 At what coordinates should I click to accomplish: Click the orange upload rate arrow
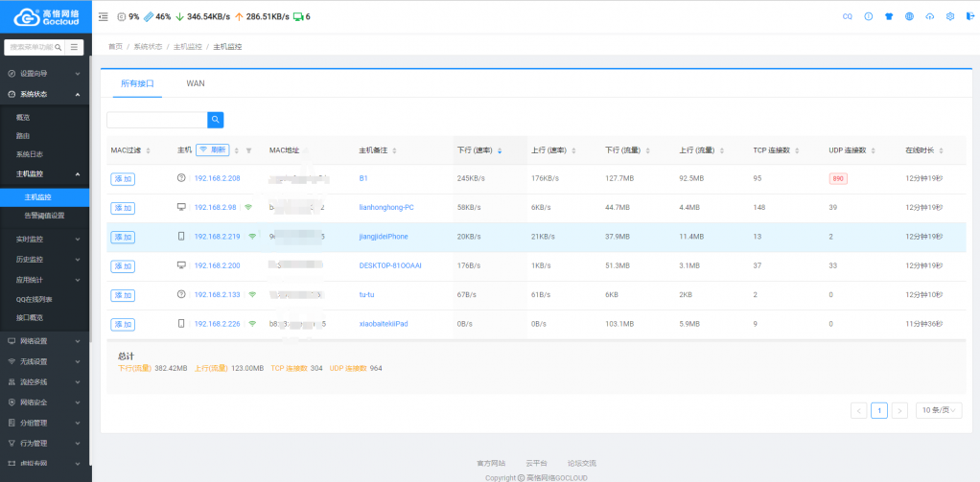point(239,17)
